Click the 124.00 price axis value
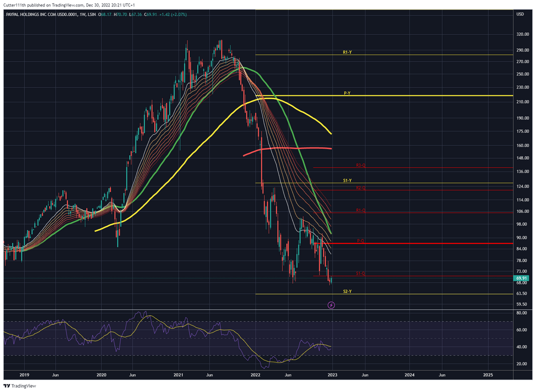Image resolution: width=536 pixels, height=392 pixels. [x=523, y=187]
